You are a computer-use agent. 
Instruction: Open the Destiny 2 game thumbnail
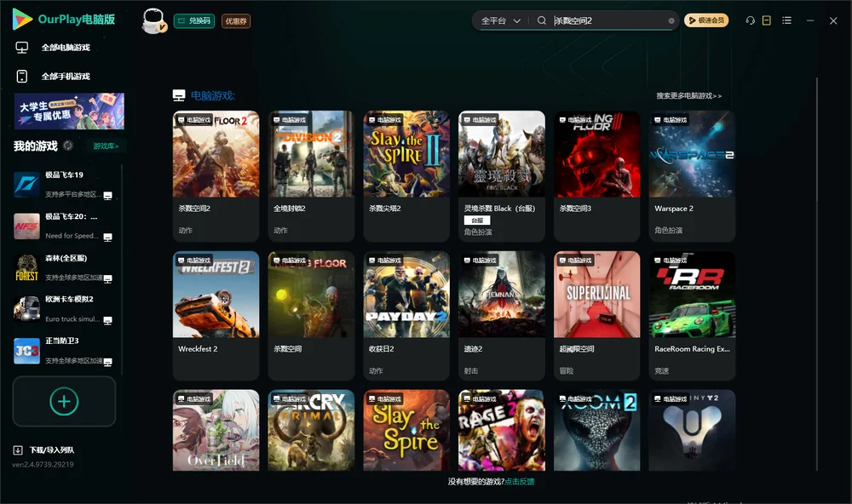(692, 430)
